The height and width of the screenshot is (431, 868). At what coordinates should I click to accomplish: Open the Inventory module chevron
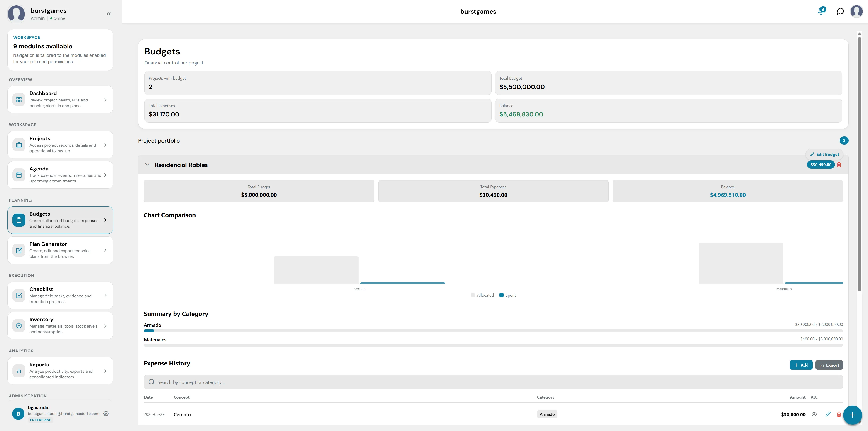pos(105,325)
